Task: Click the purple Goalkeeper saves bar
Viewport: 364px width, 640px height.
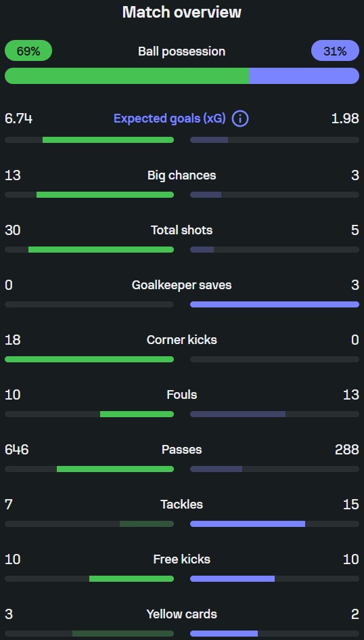Action: click(275, 305)
